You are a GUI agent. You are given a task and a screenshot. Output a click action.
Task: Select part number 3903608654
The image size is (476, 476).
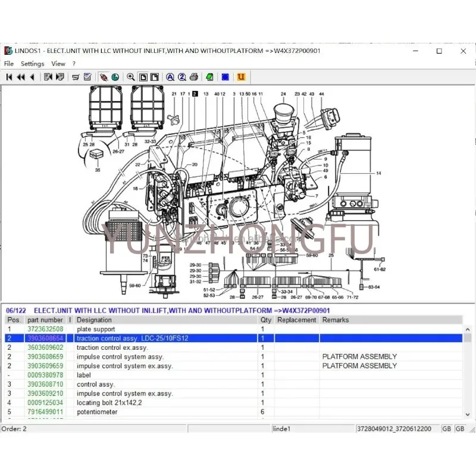(45, 338)
